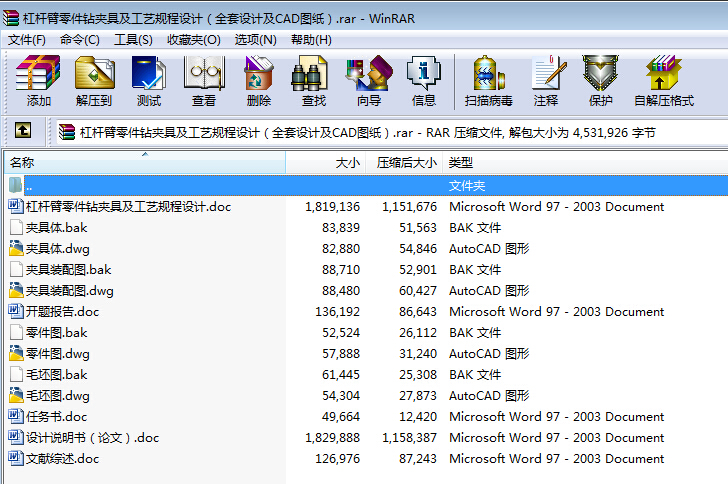Click the Word icon of 开题报告.doc
The image size is (728, 484).
tap(16, 311)
